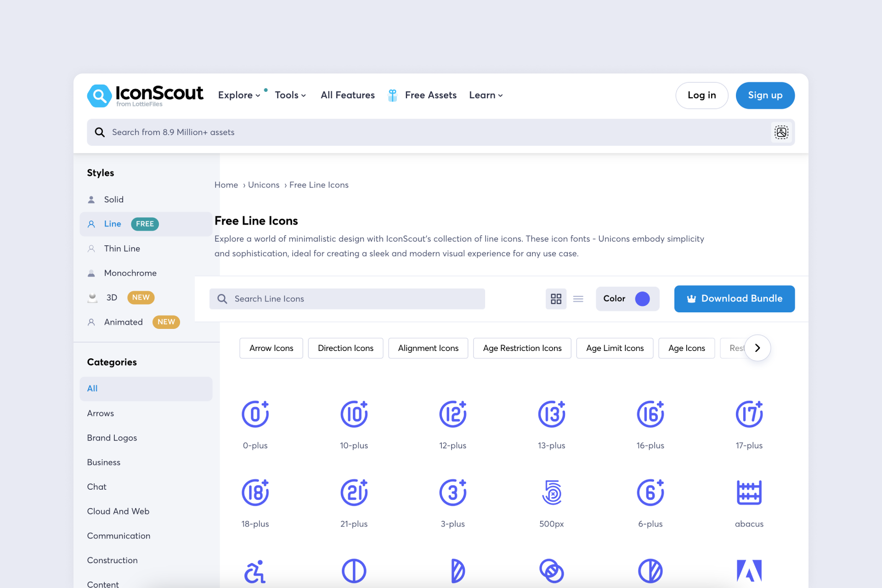This screenshot has height=588, width=882.
Task: Click the Free Assets gift icon
Action: pos(392,95)
